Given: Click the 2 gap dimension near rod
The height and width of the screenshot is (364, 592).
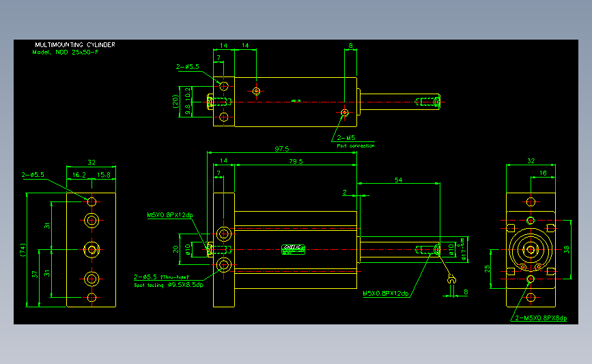Looking at the screenshot, I should point(345,192).
